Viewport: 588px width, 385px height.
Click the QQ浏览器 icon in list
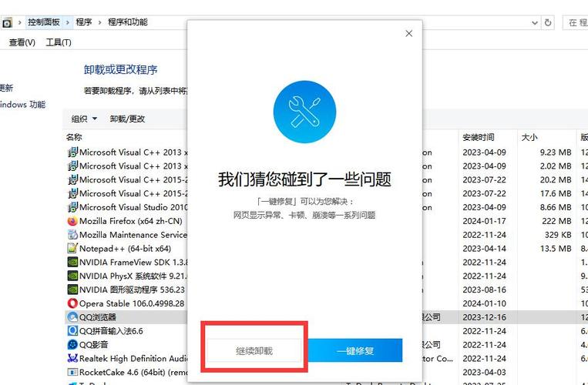pos(72,317)
